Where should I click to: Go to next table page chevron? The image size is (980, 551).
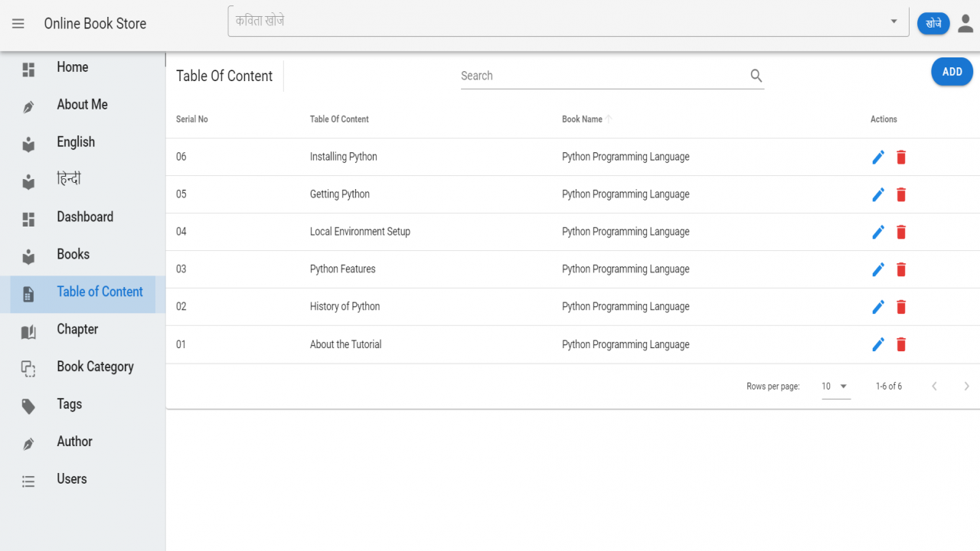966,386
